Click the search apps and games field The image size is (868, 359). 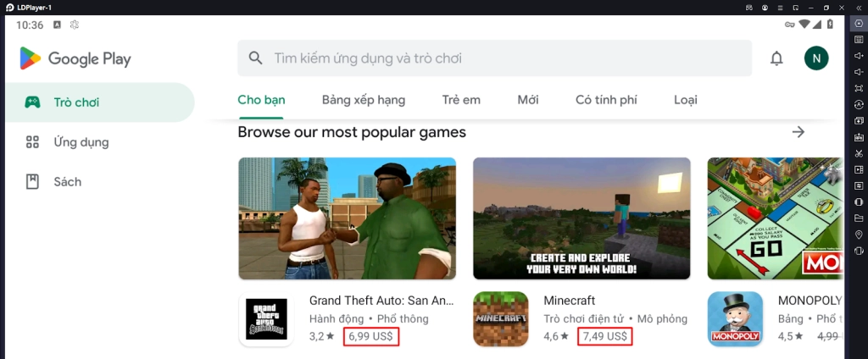coord(494,58)
